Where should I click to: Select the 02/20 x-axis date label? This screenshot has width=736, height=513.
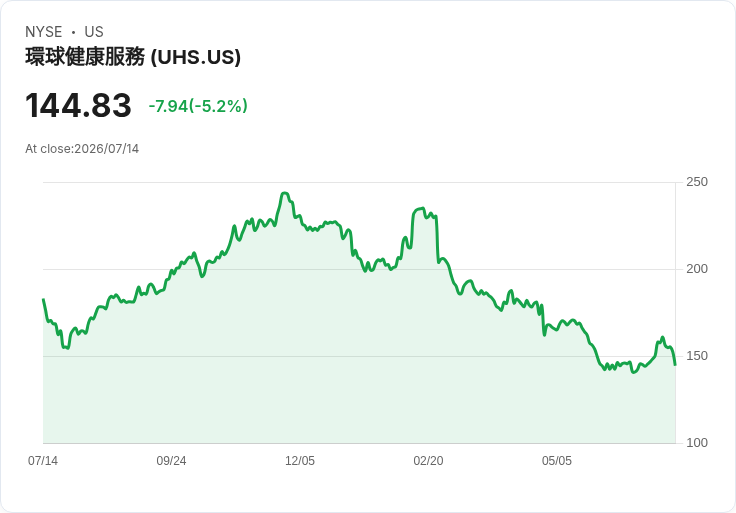pyautogui.click(x=428, y=461)
